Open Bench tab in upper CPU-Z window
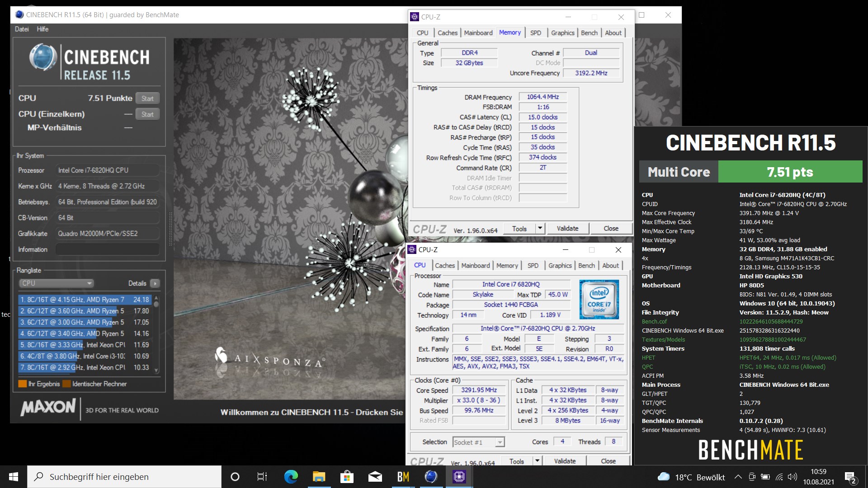This screenshot has width=868, height=488. 589,33
